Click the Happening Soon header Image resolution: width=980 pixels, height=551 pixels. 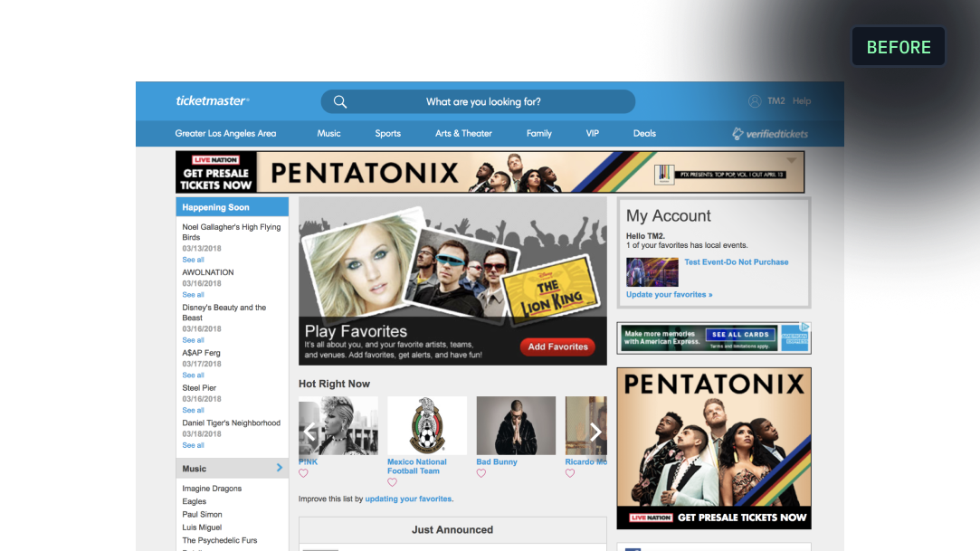[x=233, y=207]
